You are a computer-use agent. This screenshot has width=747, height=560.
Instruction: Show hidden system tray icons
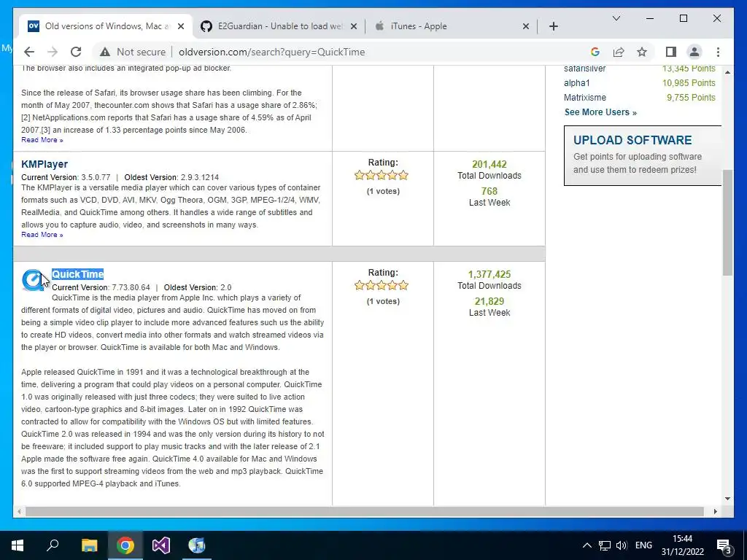[x=587, y=545]
